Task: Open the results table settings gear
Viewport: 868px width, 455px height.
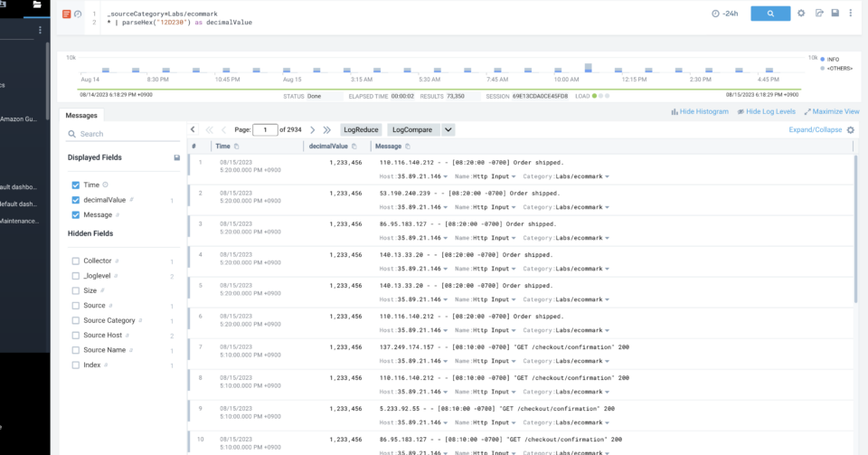Action: [x=851, y=130]
